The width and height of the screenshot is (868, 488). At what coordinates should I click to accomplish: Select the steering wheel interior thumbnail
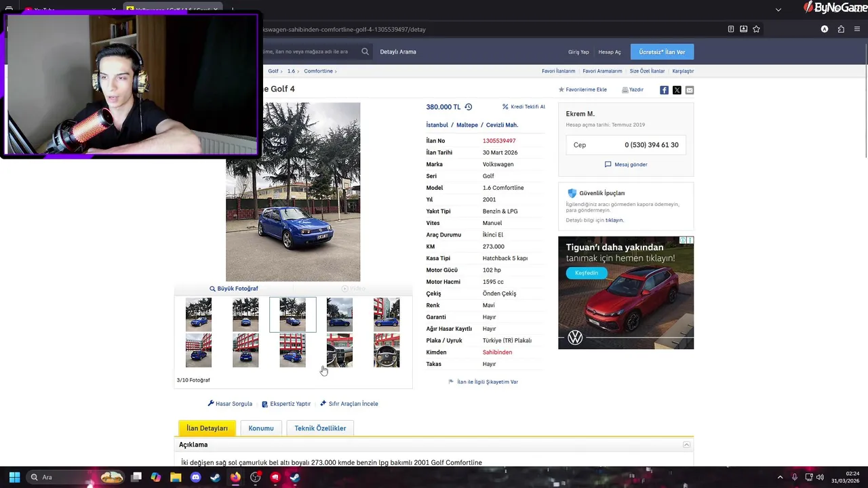click(x=387, y=350)
